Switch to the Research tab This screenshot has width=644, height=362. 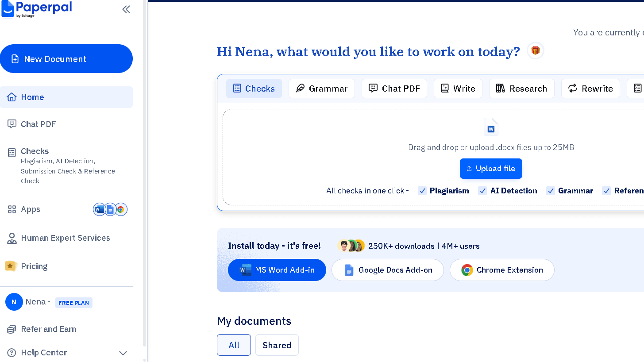point(522,89)
